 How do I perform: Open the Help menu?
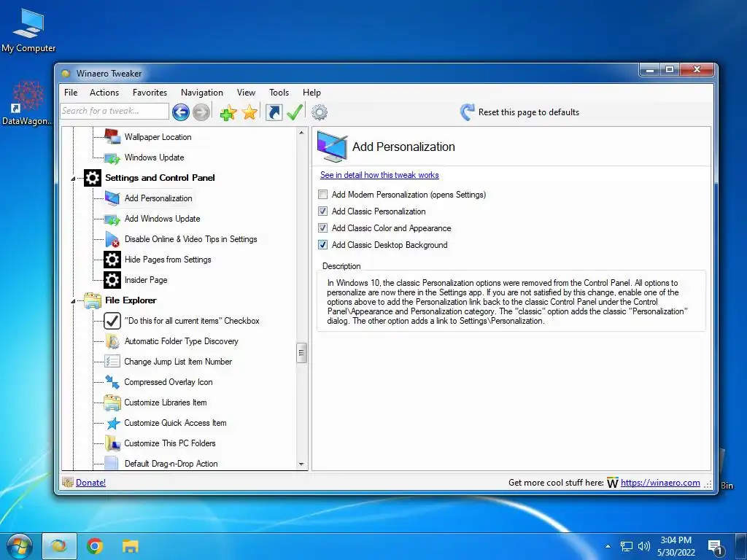(x=311, y=93)
